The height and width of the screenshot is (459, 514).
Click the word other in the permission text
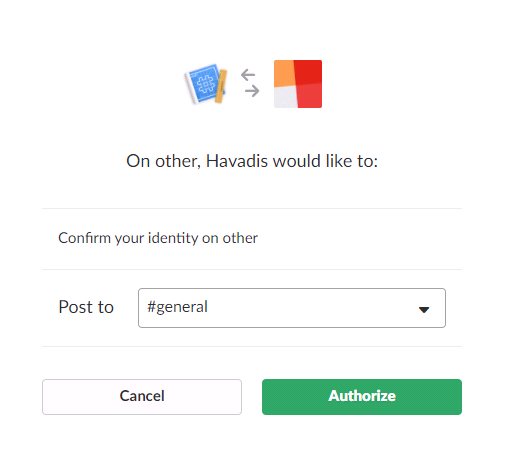pos(240,238)
